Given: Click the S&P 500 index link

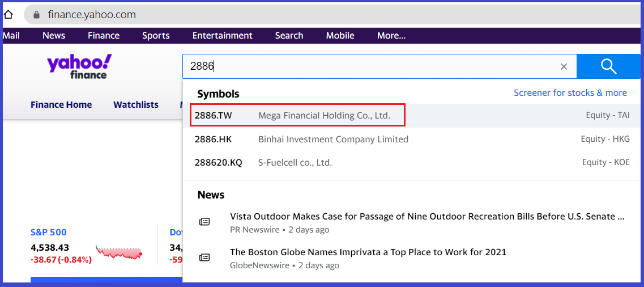Looking at the screenshot, I should [x=49, y=233].
